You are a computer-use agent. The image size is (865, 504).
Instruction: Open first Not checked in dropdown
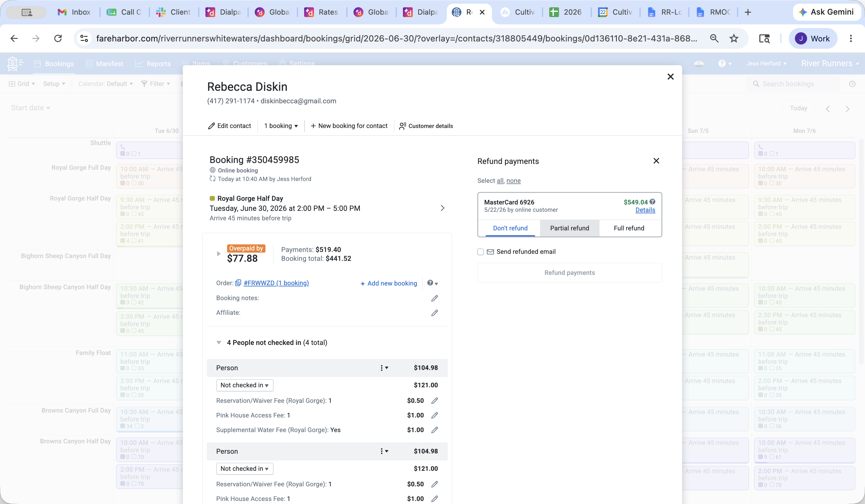[x=245, y=385]
